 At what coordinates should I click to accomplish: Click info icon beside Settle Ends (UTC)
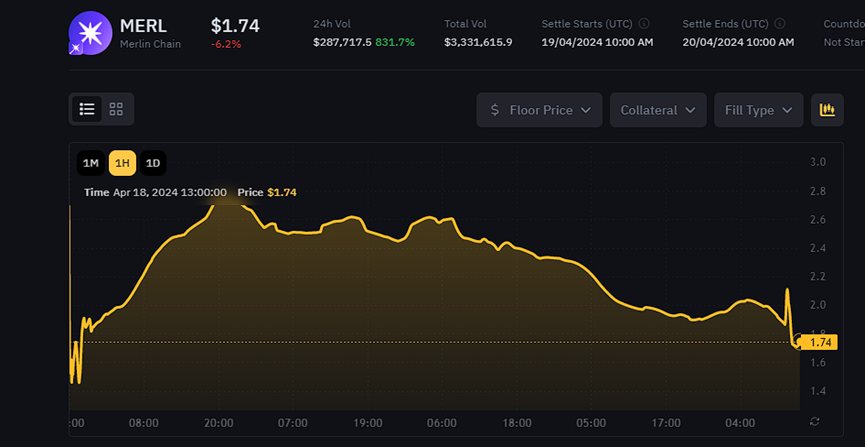pos(779,23)
